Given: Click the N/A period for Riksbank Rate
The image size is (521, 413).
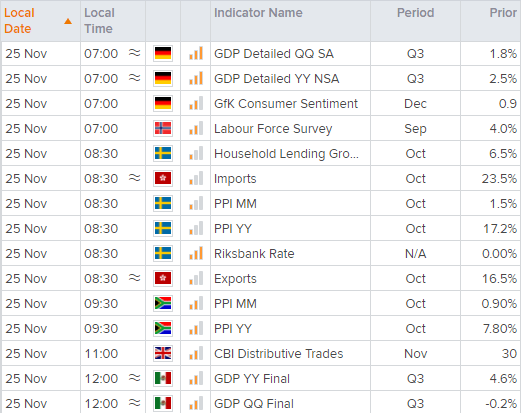Looking at the screenshot, I should coord(415,253).
